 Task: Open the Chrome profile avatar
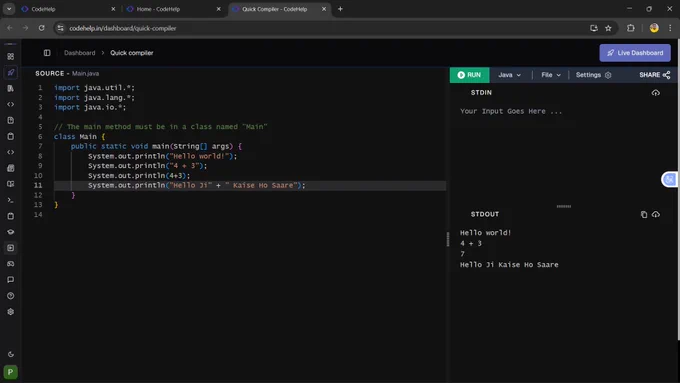pyautogui.click(x=654, y=28)
